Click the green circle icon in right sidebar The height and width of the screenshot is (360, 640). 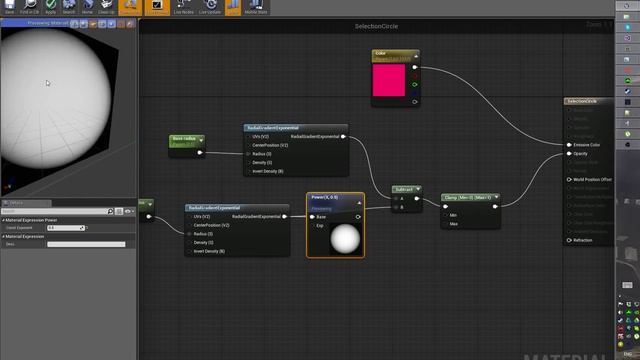click(627, 80)
